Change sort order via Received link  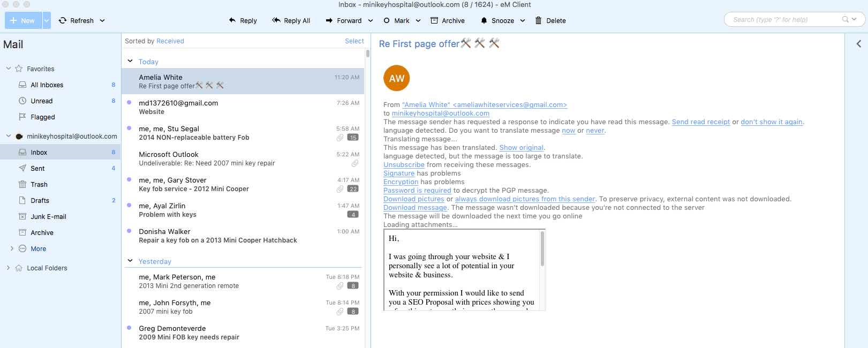(170, 41)
